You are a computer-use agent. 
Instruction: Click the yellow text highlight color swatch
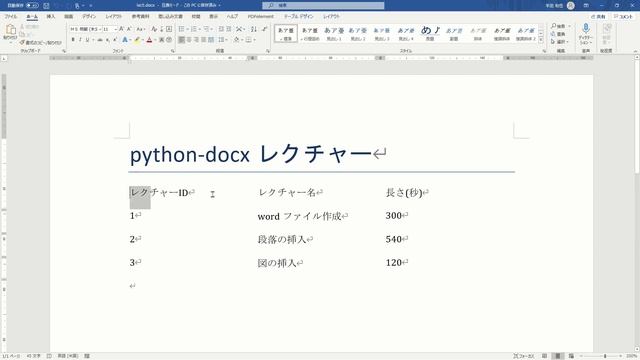point(137,40)
